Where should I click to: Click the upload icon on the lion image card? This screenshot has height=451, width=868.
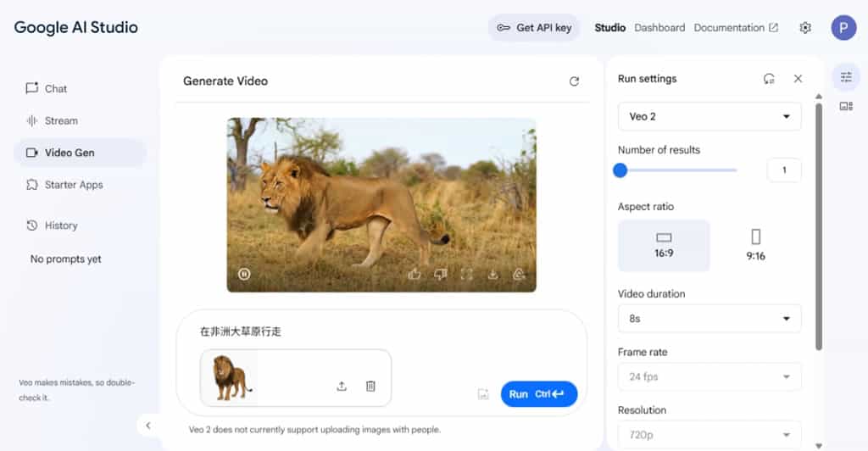tap(342, 386)
